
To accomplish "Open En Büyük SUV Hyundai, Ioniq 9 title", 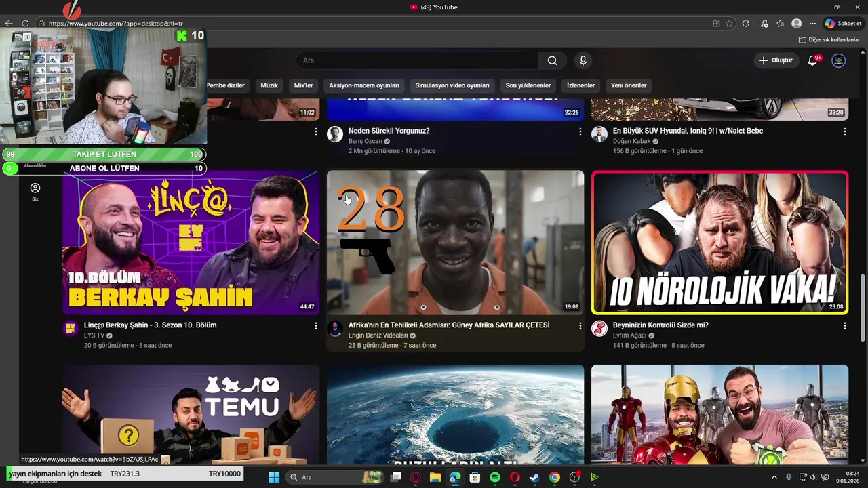I will click(688, 131).
